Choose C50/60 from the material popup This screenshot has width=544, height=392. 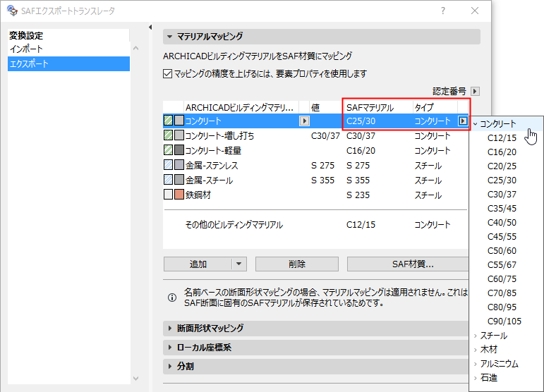502,250
